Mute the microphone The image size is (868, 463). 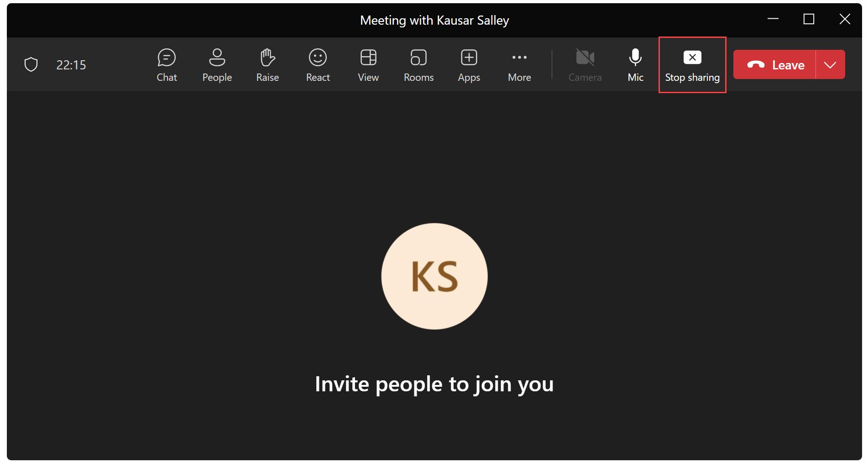click(635, 64)
